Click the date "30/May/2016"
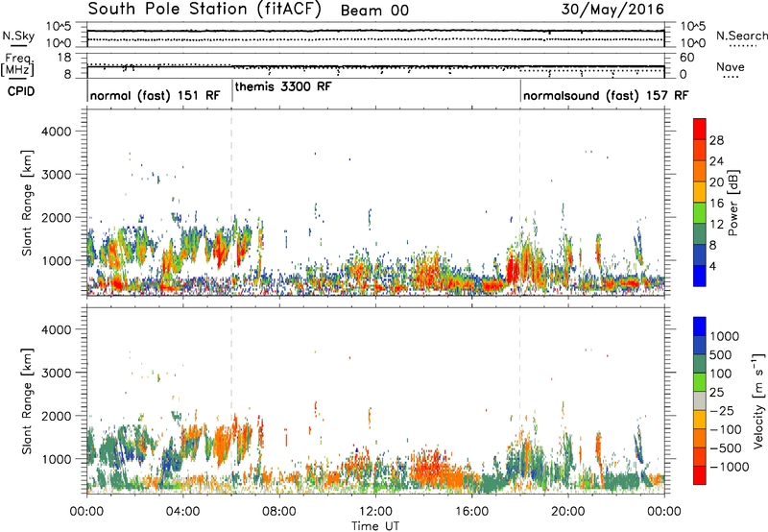Screen dimensions: 768x532 point(612,9)
